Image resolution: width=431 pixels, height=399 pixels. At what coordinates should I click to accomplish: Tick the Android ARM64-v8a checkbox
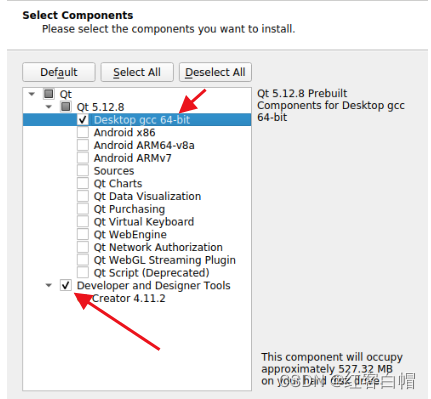(83, 145)
